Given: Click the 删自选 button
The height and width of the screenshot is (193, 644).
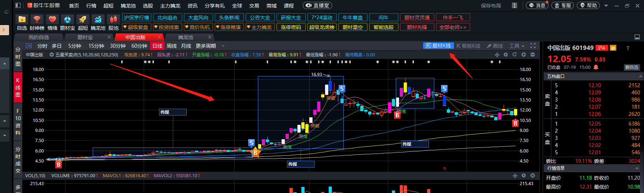Looking at the screenshot, I should coord(632,67).
